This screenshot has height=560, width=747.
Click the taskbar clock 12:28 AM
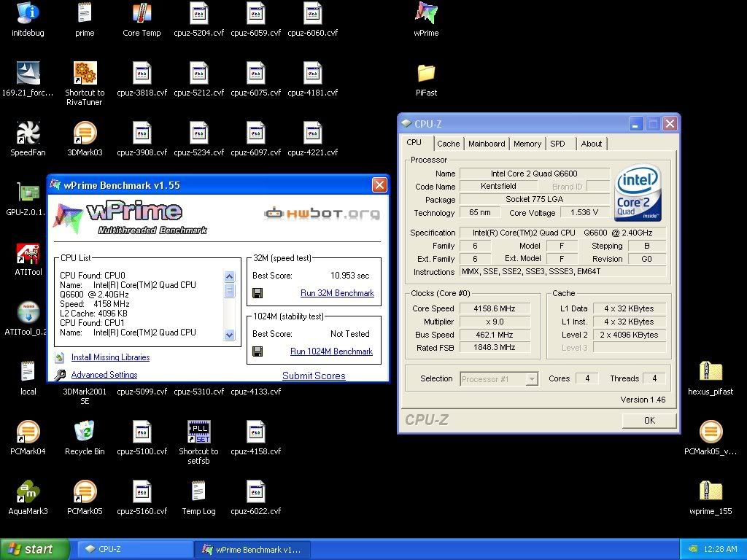click(720, 549)
